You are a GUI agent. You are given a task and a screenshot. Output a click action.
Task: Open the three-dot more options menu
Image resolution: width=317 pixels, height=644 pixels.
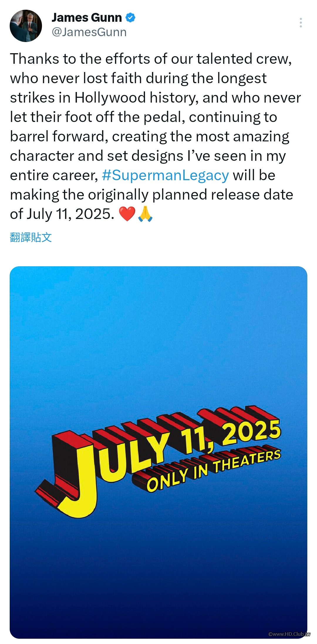[301, 23]
